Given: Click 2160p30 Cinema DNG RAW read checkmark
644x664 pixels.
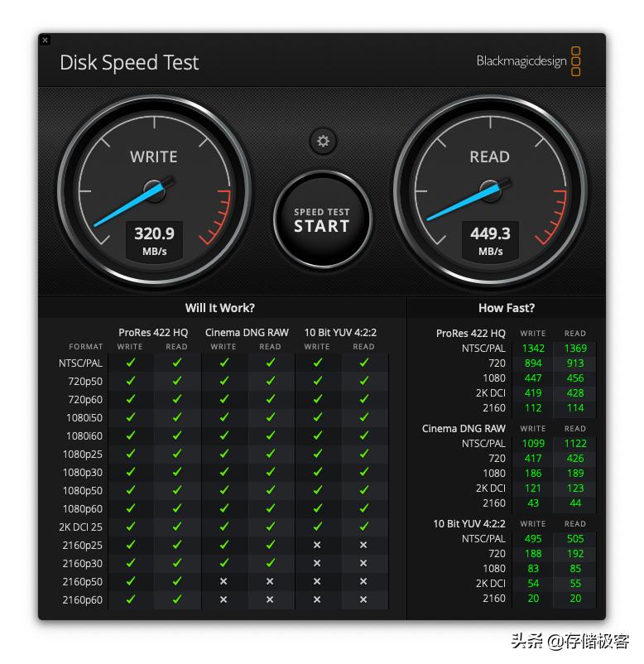Looking at the screenshot, I should (x=270, y=563).
